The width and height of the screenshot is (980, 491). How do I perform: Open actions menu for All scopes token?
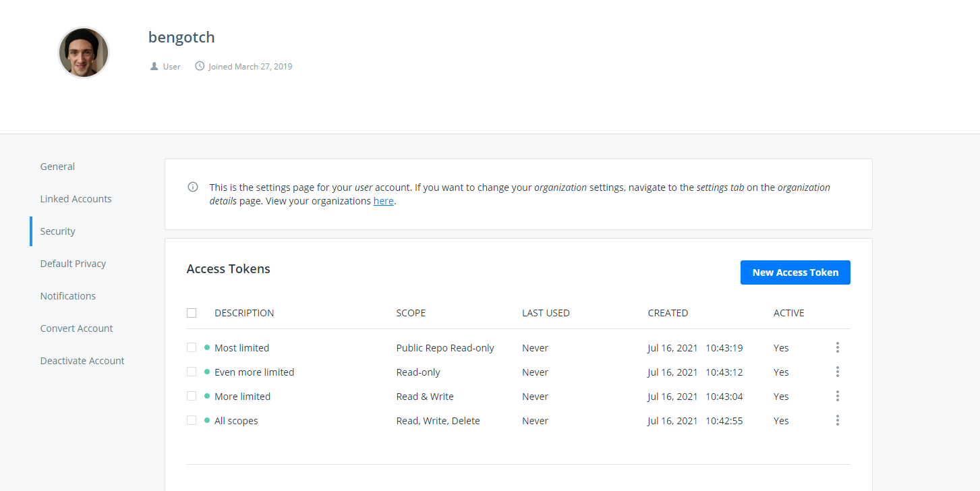pos(837,420)
